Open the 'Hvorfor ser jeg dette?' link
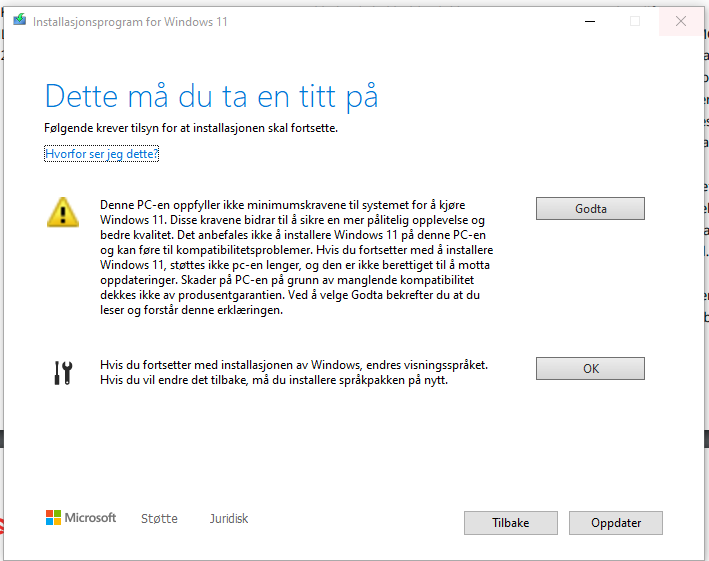 click(x=101, y=154)
